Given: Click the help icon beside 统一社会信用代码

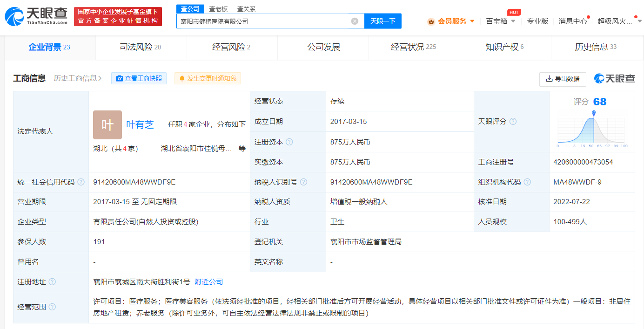Looking at the screenshot, I should coord(81,182).
